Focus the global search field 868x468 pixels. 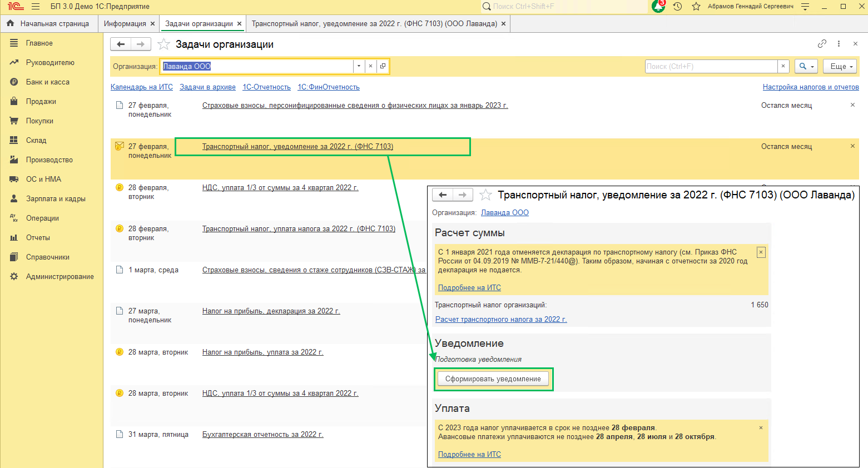[x=564, y=7]
